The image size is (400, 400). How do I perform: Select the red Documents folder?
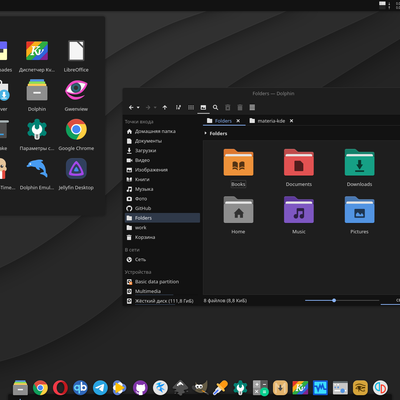point(299,168)
